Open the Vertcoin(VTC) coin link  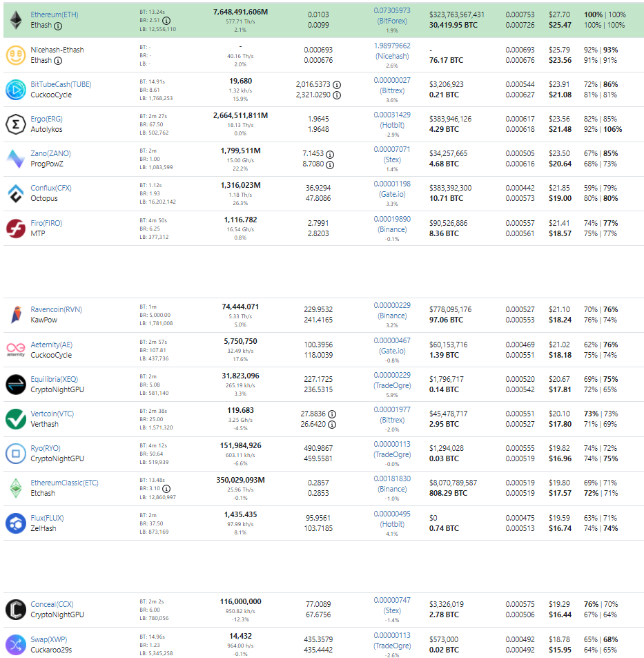point(52,414)
